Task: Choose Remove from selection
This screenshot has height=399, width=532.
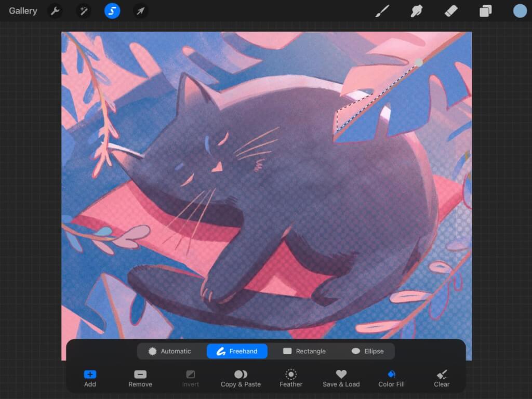Action: click(140, 378)
